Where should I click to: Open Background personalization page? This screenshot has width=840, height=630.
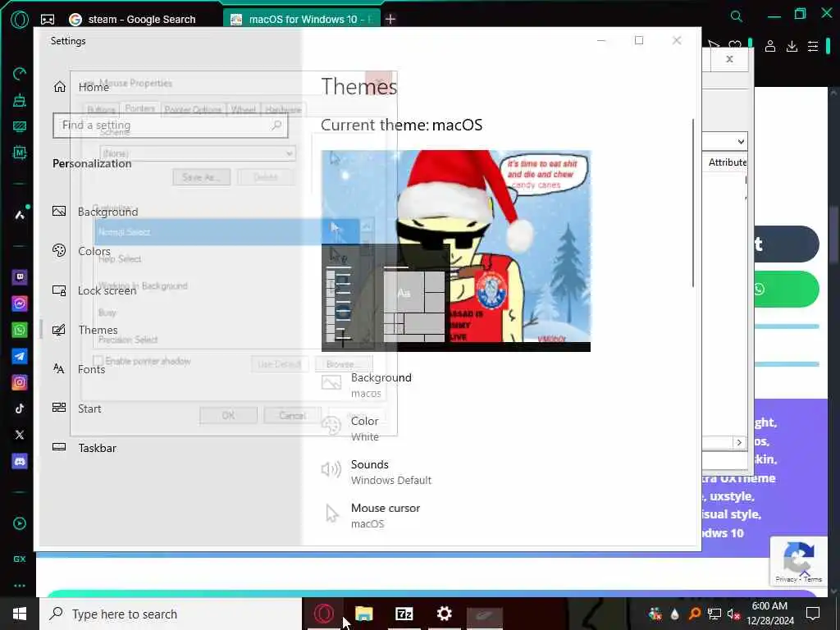95,212
